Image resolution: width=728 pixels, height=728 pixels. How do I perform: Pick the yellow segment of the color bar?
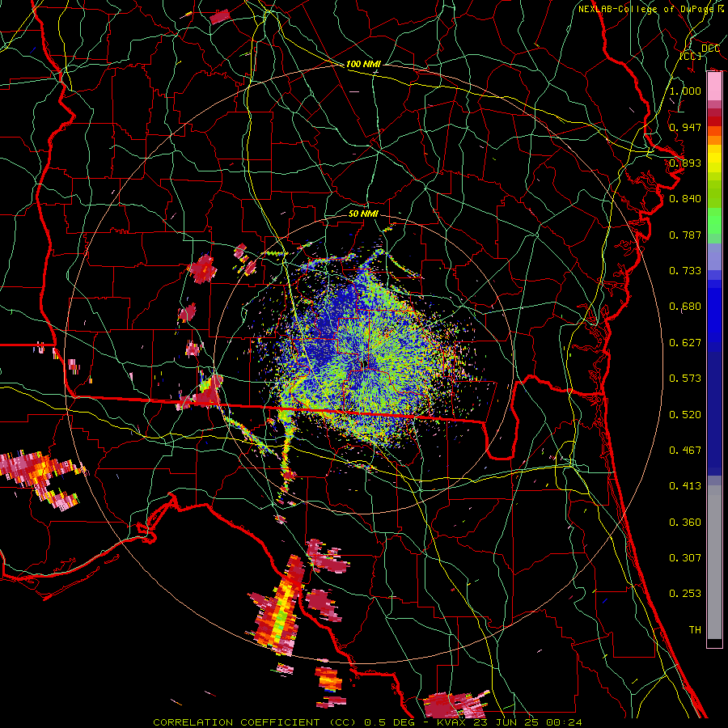tap(714, 159)
